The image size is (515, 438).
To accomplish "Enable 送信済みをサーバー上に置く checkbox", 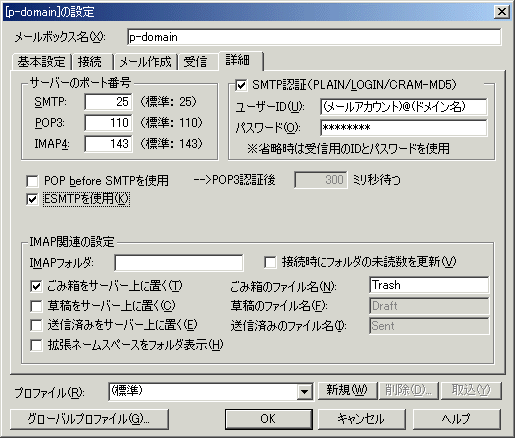I will pyautogui.click(x=36, y=325).
